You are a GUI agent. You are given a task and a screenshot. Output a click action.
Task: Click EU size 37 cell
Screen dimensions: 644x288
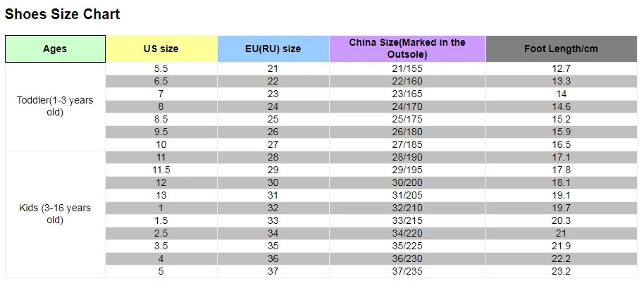tap(273, 271)
